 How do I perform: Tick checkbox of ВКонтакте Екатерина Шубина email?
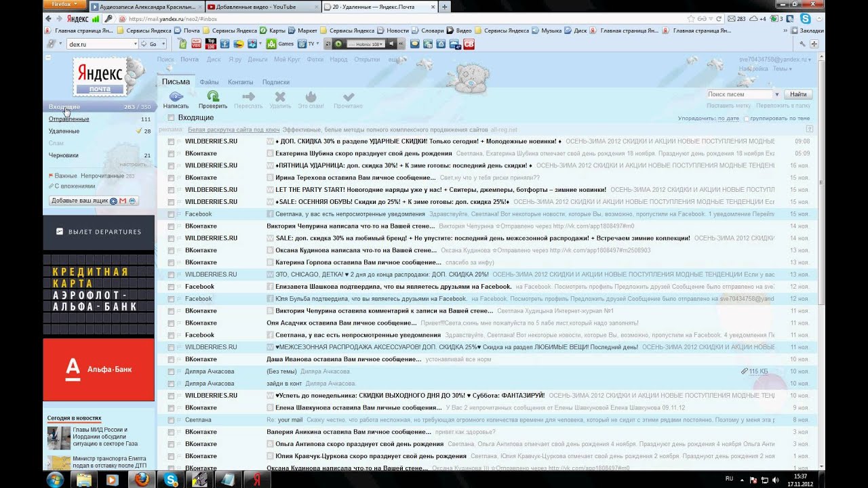coord(171,153)
